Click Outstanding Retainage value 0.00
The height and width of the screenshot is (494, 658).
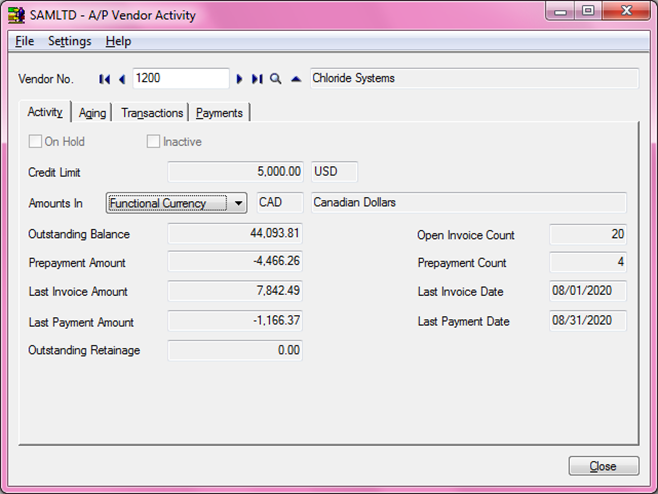click(x=235, y=350)
